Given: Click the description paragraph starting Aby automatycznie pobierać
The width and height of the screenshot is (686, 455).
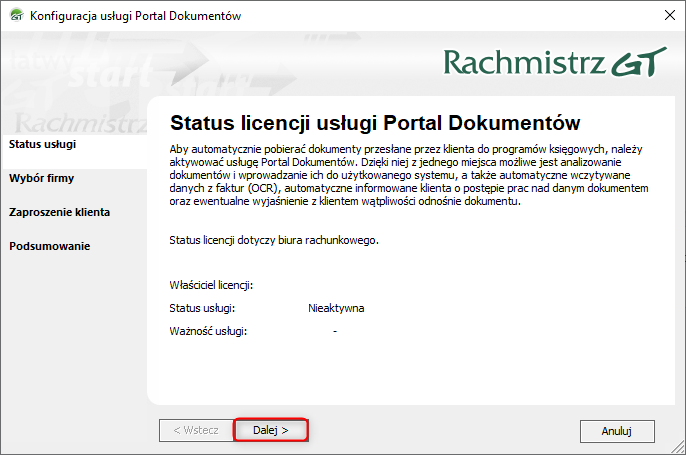Looking at the screenshot, I should click(x=409, y=175).
